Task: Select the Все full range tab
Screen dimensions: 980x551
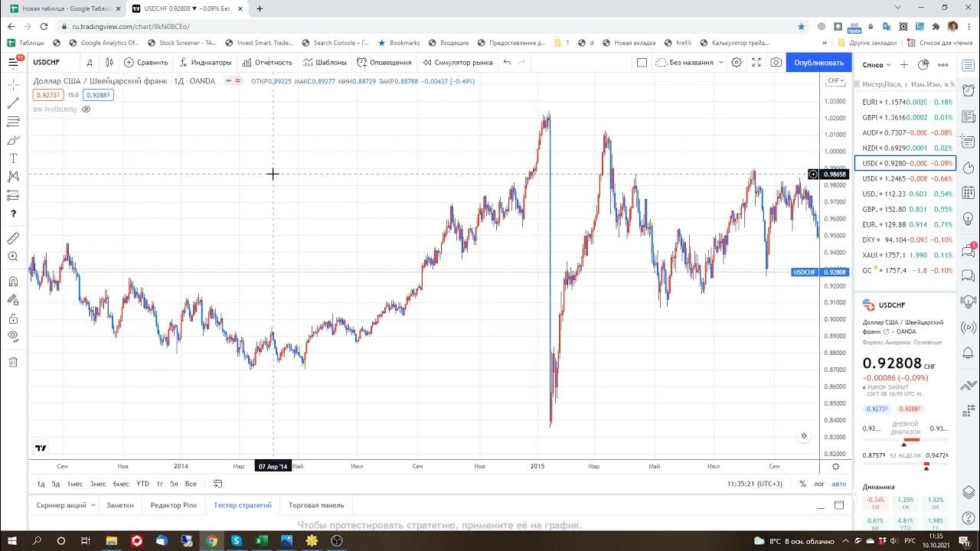Action: click(x=191, y=484)
